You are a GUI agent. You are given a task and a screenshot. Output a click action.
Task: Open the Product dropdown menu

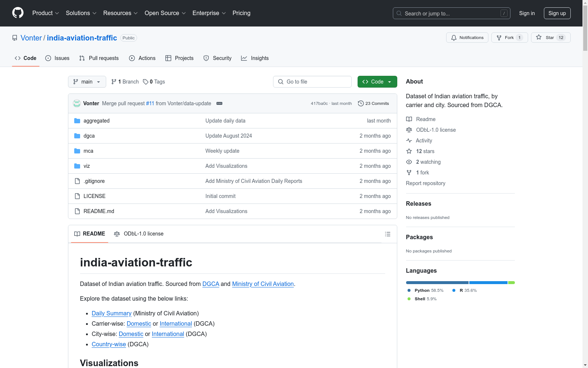[46, 13]
